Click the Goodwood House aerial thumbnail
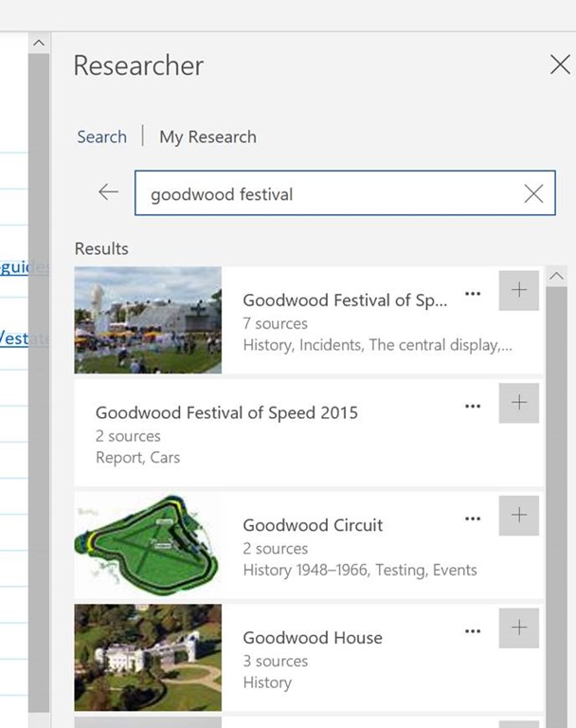The height and width of the screenshot is (728, 576). coord(148,658)
